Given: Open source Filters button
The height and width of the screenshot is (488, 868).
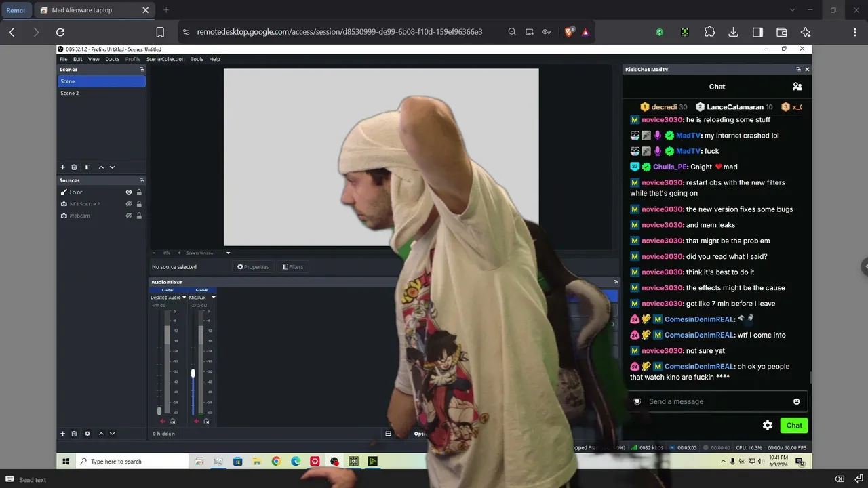Looking at the screenshot, I should (293, 267).
